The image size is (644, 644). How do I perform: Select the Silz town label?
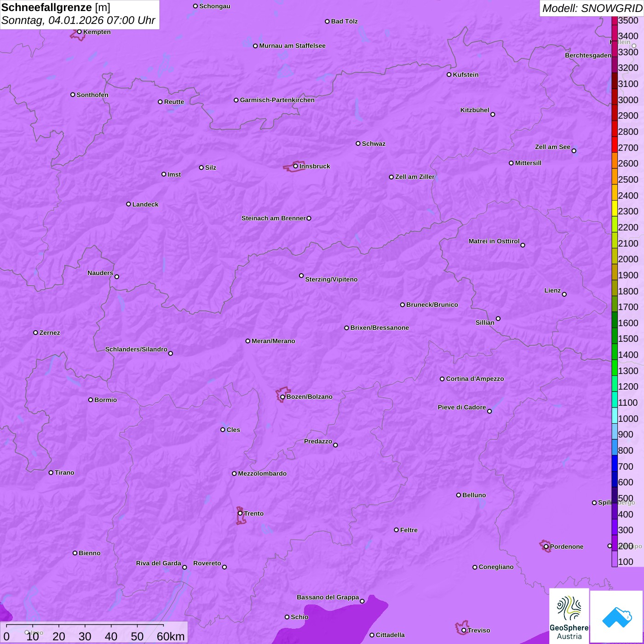pos(211,167)
